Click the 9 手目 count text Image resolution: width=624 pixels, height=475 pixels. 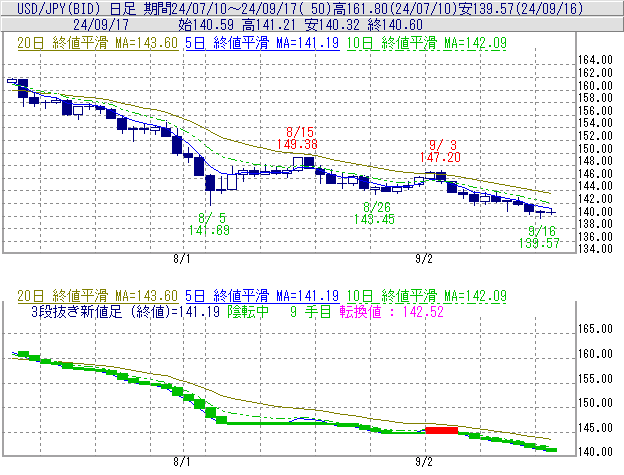click(311, 311)
